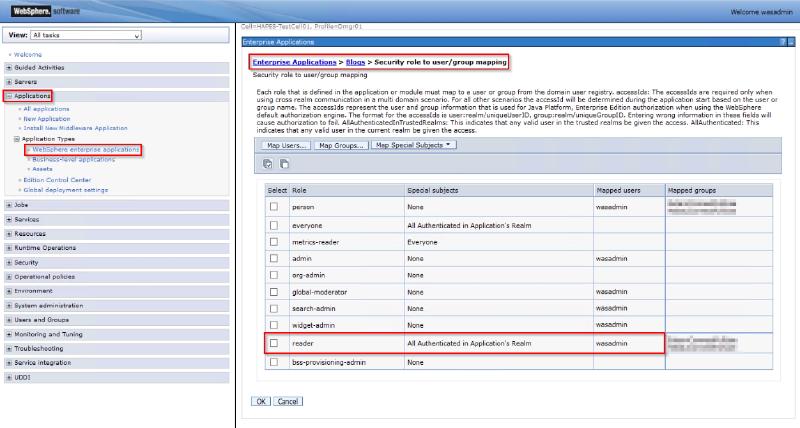Tick the checkbox for the search-admin role
Screen dimensions: 800x428
click(274, 308)
